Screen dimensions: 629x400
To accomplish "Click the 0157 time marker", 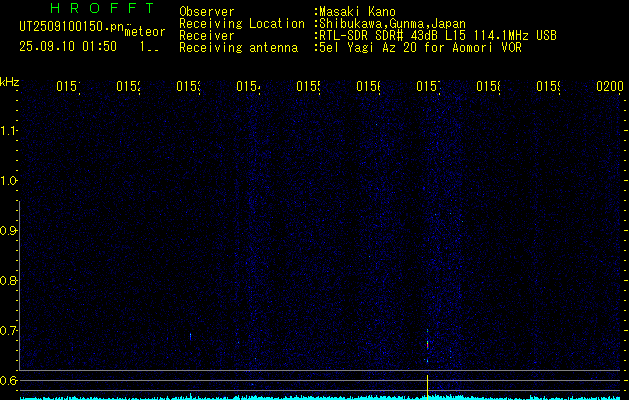I will [x=428, y=86].
